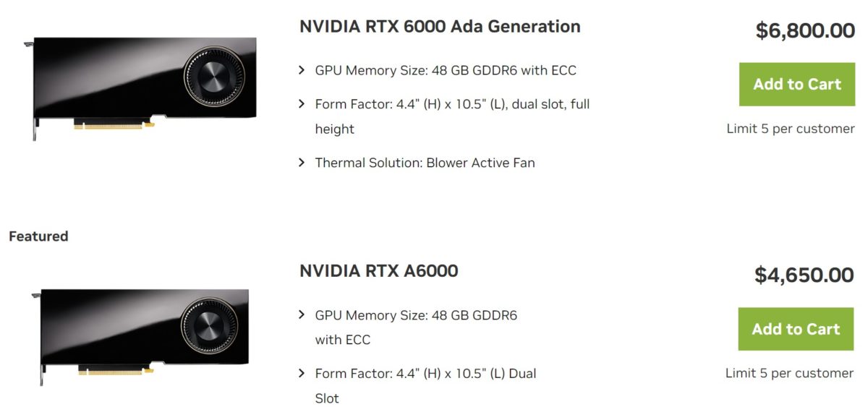Image resolution: width=868 pixels, height=420 pixels.
Task: Click chevron beside RTX A6000 Form Factor
Action: coord(302,374)
